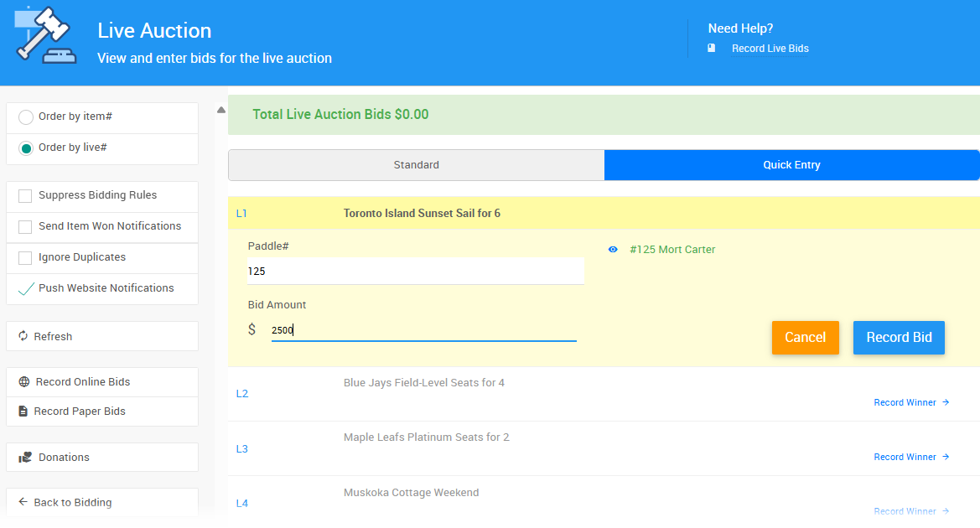This screenshot has height=528, width=980.
Task: Click the arrow icon after L2 Record Winner
Action: tap(946, 402)
